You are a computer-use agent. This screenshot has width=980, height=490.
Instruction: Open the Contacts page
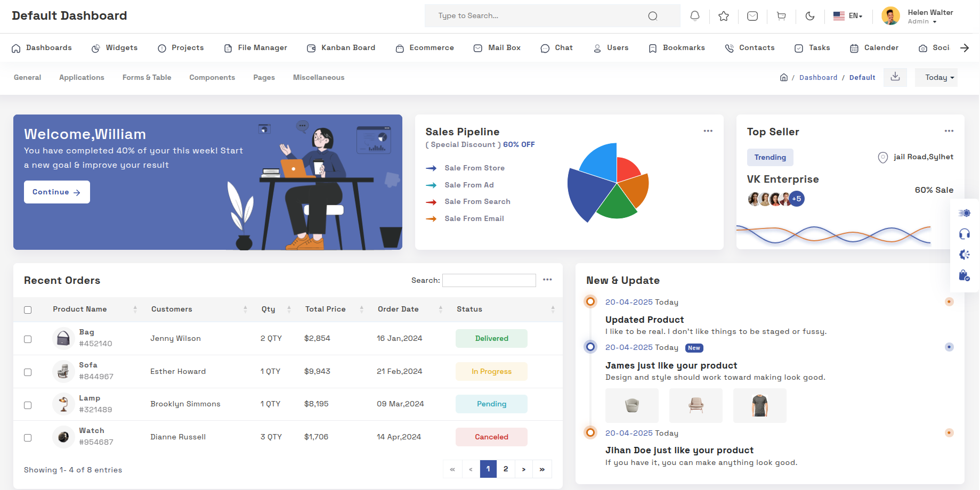pyautogui.click(x=750, y=48)
